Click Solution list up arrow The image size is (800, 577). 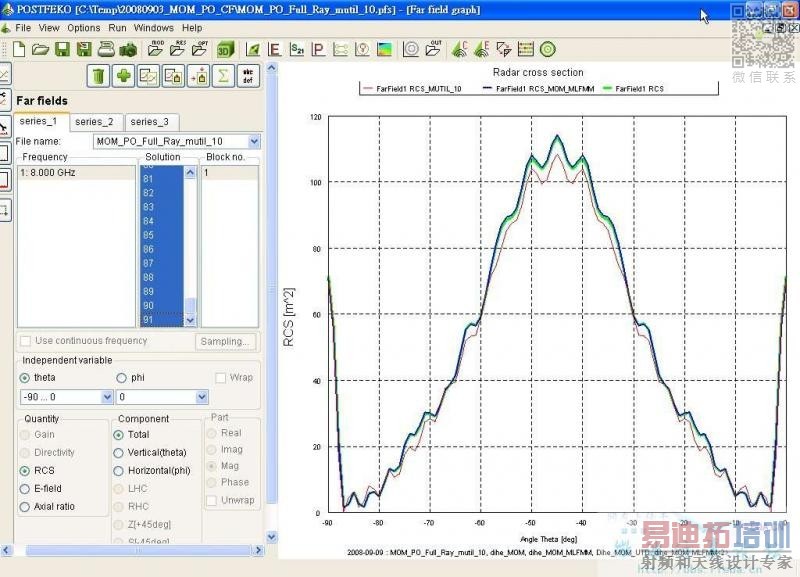tap(190, 172)
